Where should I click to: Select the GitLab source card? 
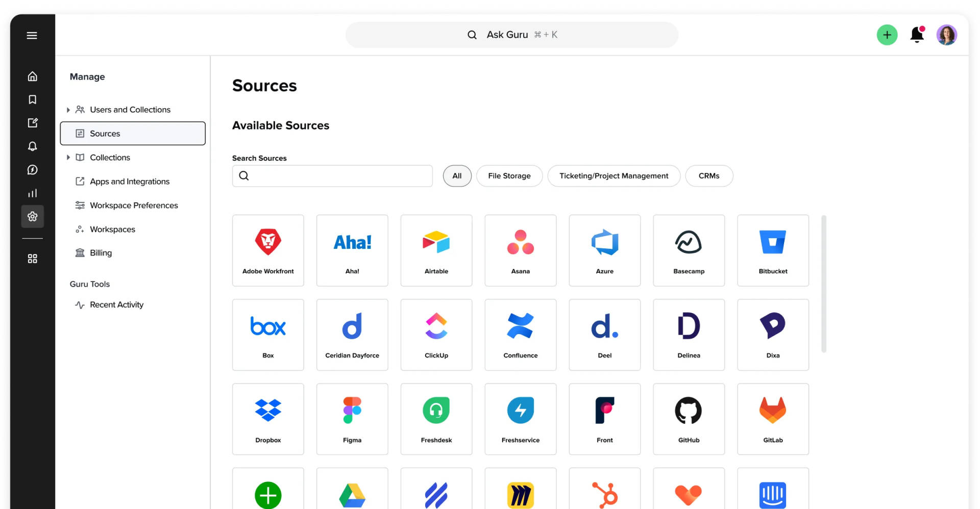[x=773, y=419]
